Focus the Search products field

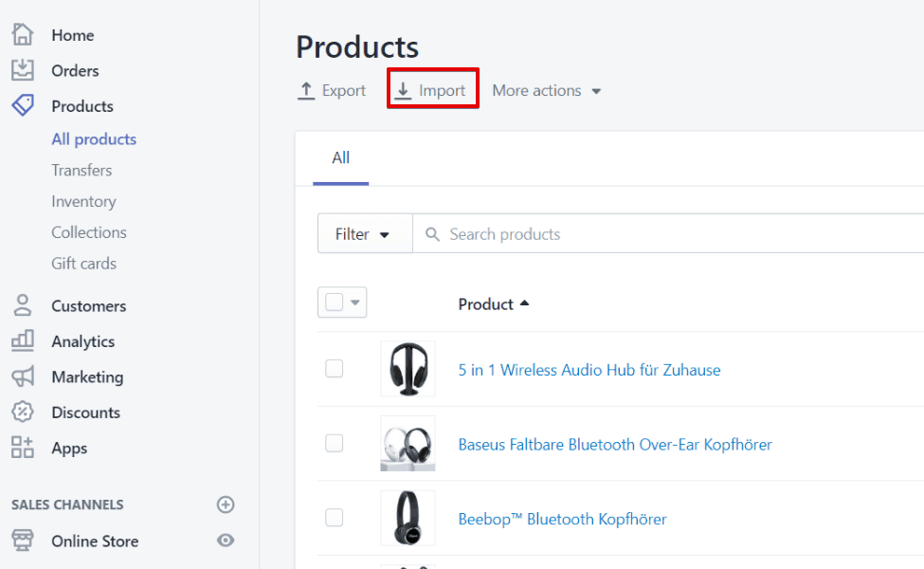point(668,234)
